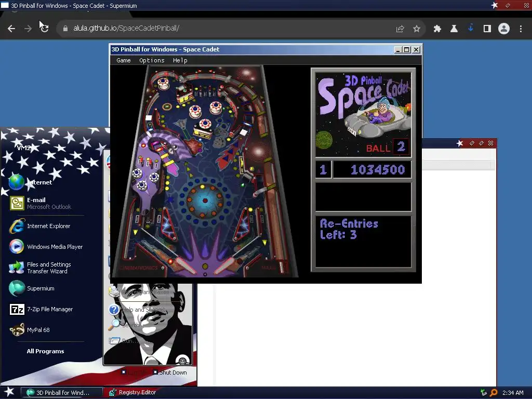Open the Options menu in Pinball
532x399 pixels.
152,60
